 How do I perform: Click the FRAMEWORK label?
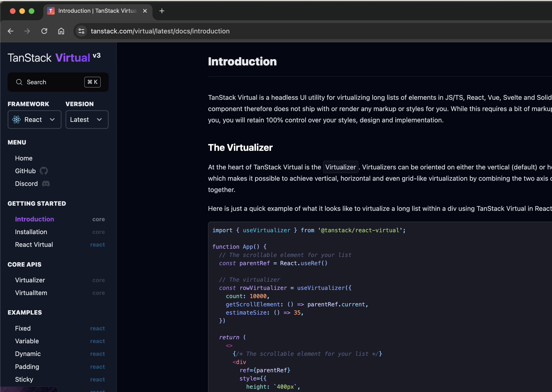28,104
